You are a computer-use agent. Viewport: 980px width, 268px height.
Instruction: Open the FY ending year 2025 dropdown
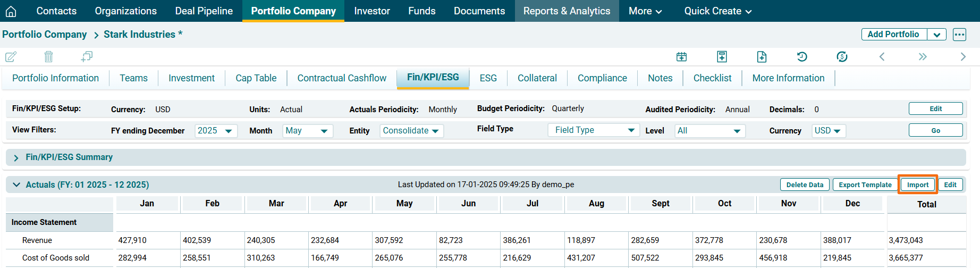pyautogui.click(x=215, y=131)
